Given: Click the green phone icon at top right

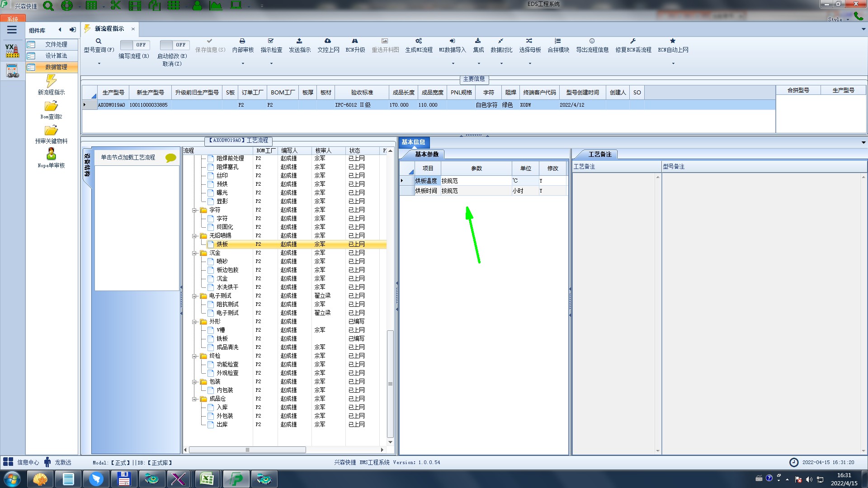Looking at the screenshot, I should [x=859, y=16].
